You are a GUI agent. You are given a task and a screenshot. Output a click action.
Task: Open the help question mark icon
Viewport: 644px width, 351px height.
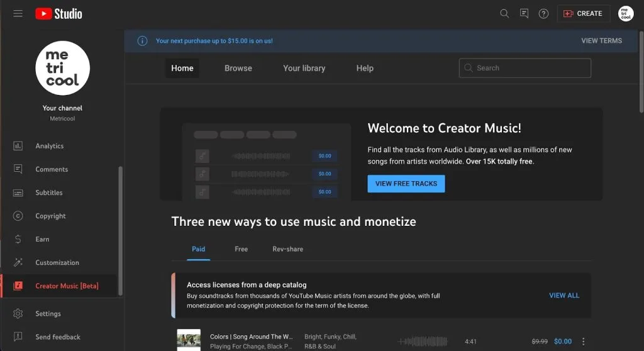(543, 14)
